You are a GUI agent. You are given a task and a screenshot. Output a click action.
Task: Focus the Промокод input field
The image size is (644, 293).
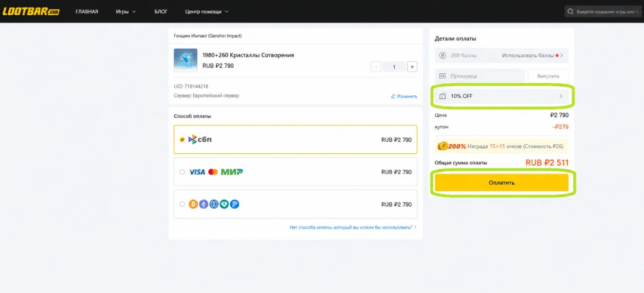480,76
